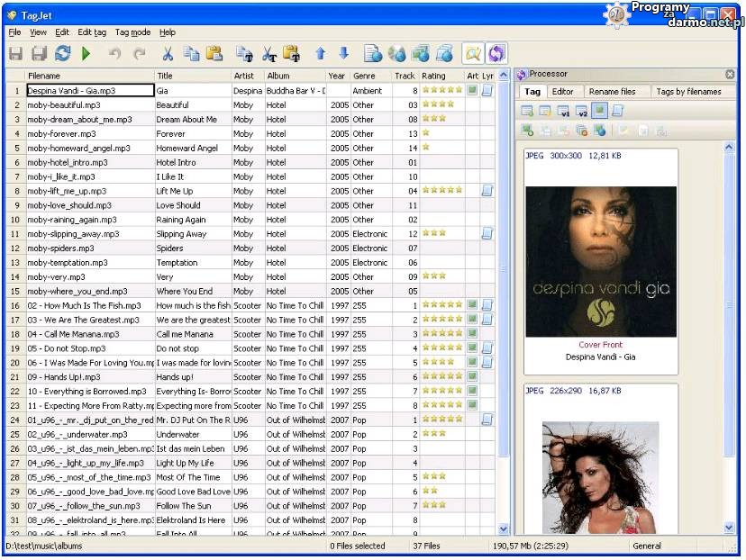Screen dimensions: 746x560
Task: Toggle the pictures view button in Processor
Action: 599,112
